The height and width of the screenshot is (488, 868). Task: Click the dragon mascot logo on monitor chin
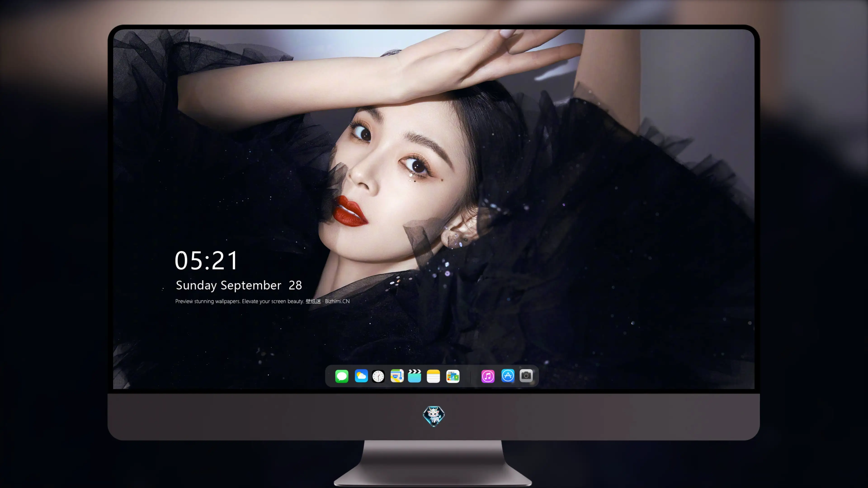click(x=434, y=416)
